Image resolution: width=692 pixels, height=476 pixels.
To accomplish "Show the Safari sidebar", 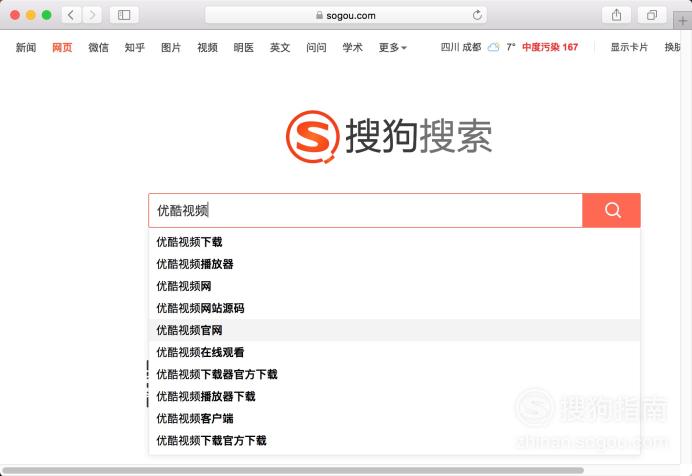I will point(124,15).
